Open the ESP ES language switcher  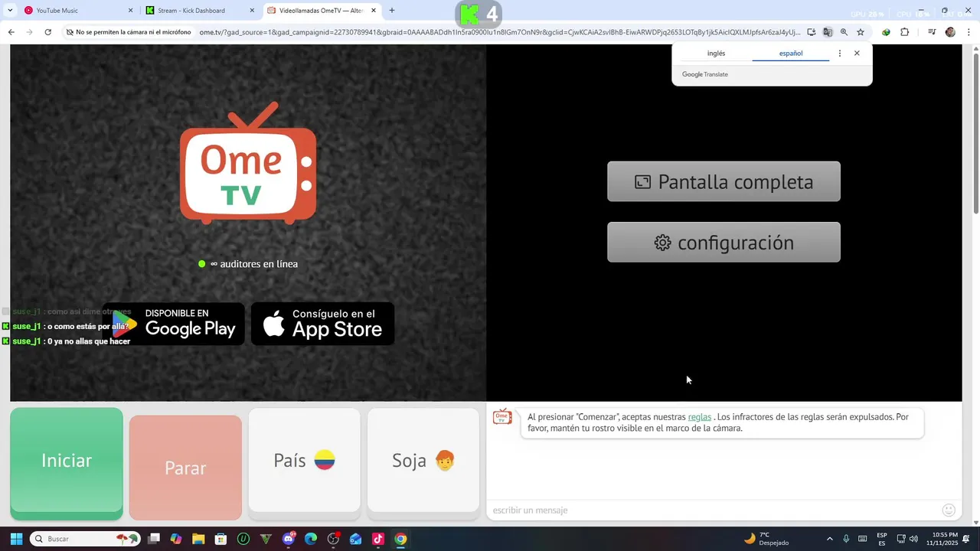pyautogui.click(x=882, y=539)
